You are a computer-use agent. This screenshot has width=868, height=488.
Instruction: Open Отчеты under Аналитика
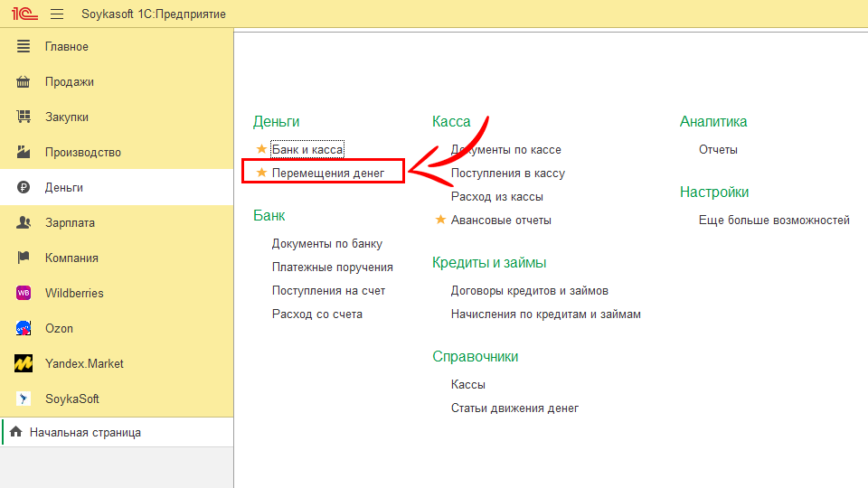click(x=718, y=149)
